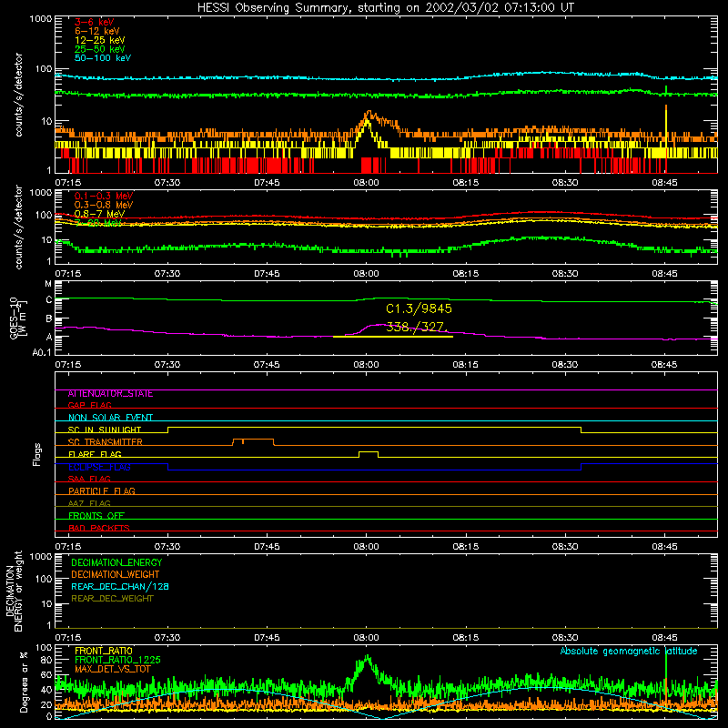Viewport: 728px width, 728px height.
Task: Click the SC_TRANSMITTER flag label
Action: pyautogui.click(x=106, y=442)
